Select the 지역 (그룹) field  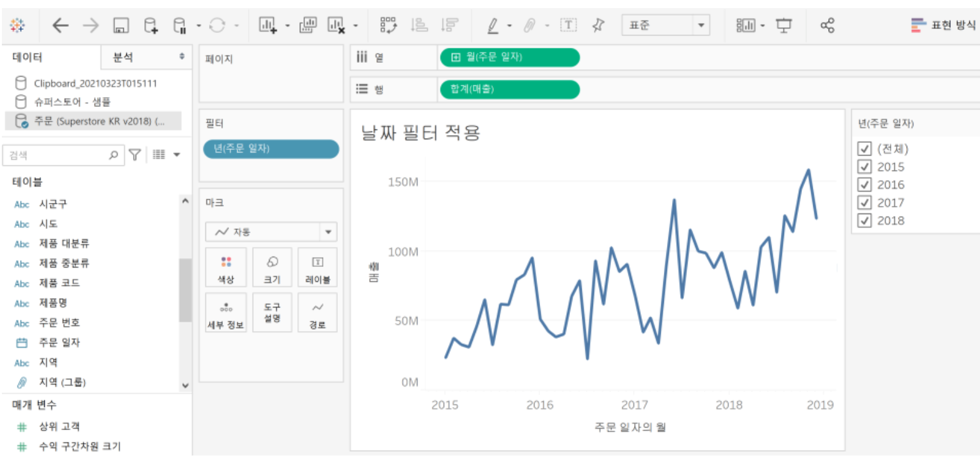(x=62, y=383)
